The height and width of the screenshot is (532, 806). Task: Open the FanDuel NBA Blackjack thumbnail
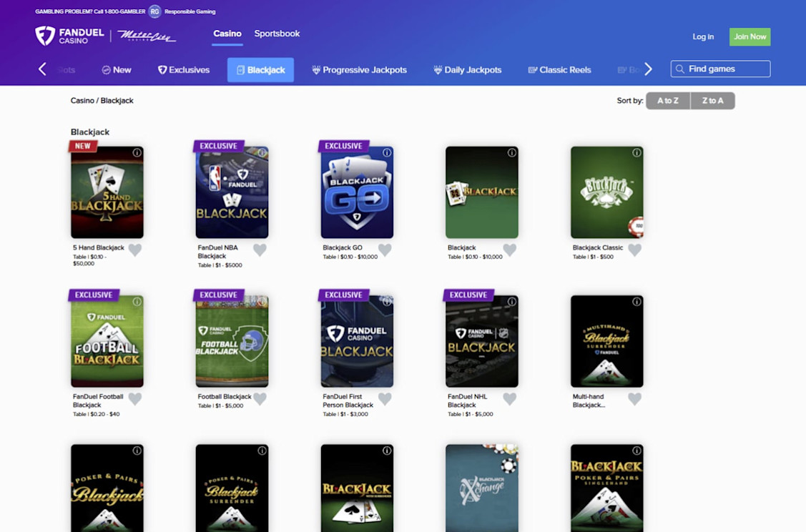[232, 192]
